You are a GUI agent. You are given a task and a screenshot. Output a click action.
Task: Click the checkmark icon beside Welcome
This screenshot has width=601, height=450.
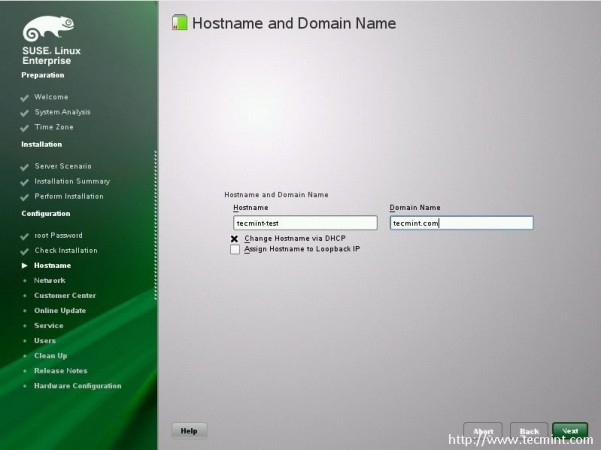click(25, 98)
